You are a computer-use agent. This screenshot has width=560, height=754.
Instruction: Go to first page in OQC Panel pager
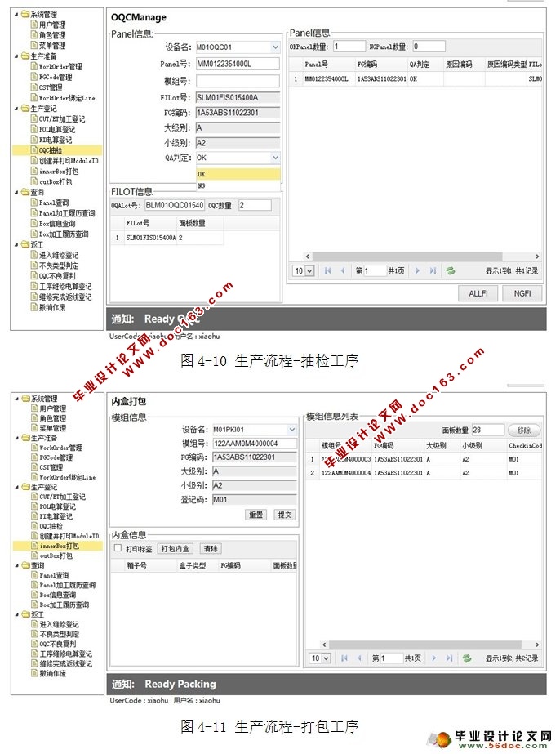pos(327,270)
